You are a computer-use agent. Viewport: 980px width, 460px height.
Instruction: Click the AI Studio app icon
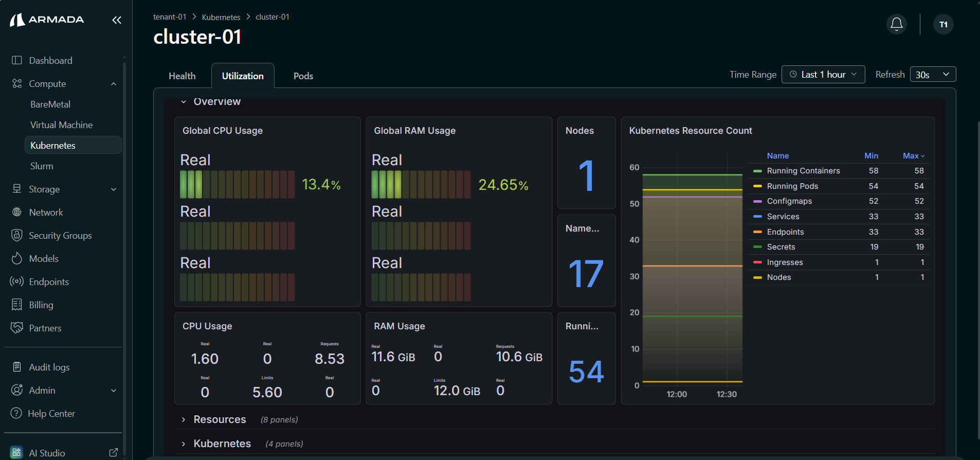point(16,452)
